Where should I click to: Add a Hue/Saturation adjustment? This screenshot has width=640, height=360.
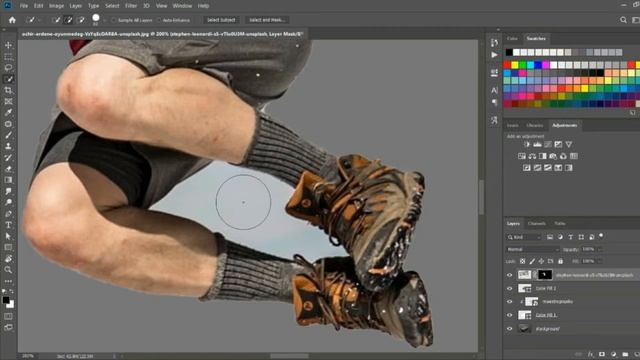point(522,156)
